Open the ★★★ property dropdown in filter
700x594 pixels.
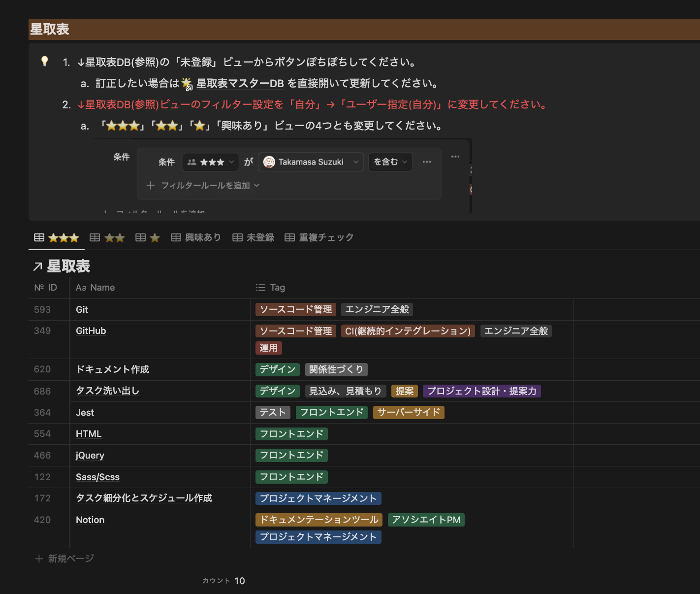(210, 162)
